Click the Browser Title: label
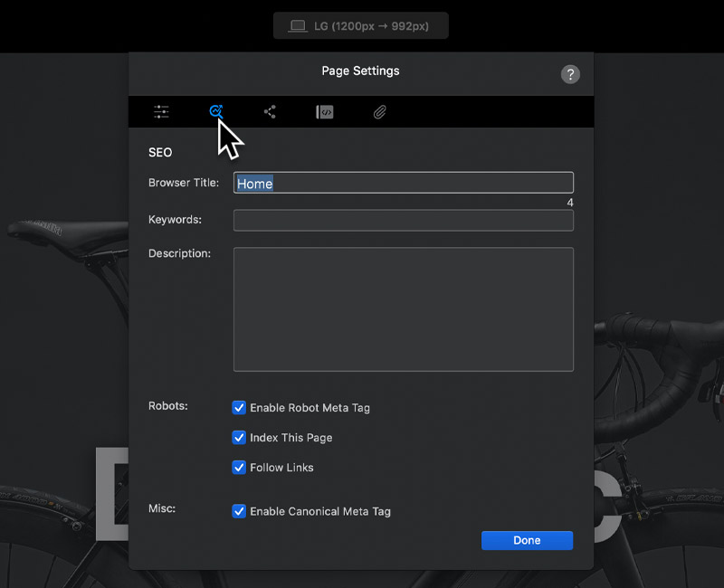Image resolution: width=724 pixels, height=588 pixels. 184,183
